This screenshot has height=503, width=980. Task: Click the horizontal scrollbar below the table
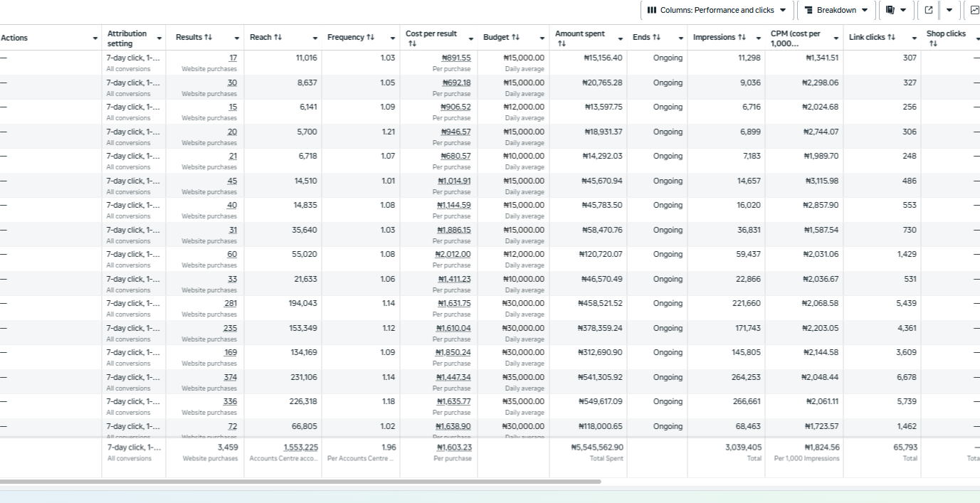(299, 482)
